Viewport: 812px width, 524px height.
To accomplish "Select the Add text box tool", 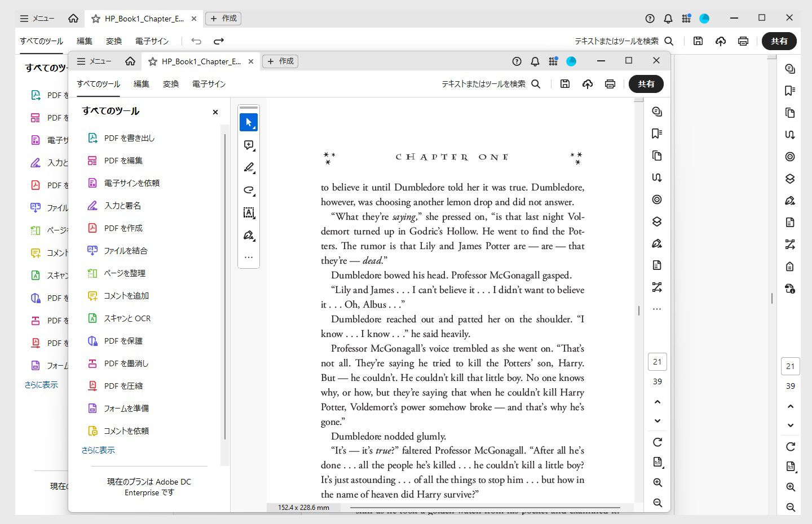I will (249, 212).
